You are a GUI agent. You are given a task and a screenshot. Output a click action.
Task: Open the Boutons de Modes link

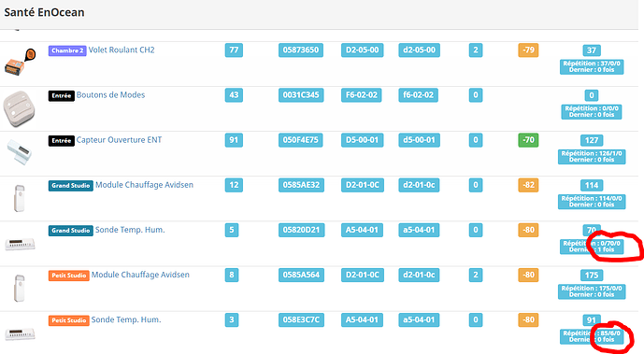tap(110, 95)
